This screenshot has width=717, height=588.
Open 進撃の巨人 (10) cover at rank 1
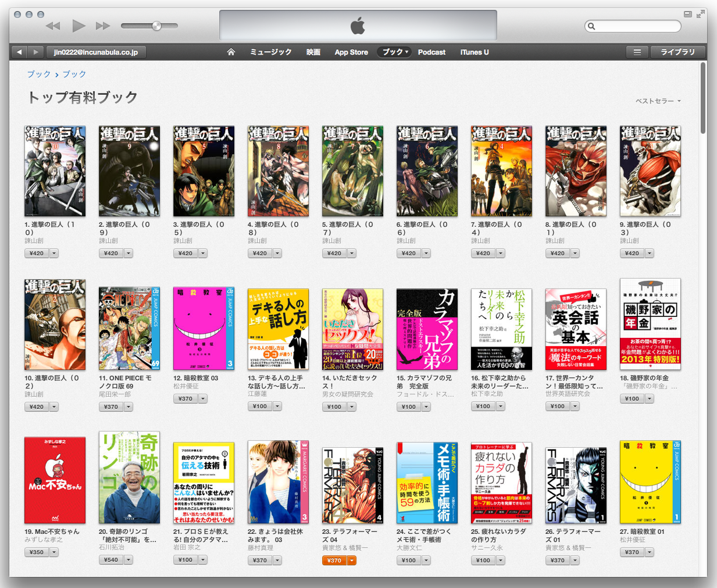tap(55, 171)
